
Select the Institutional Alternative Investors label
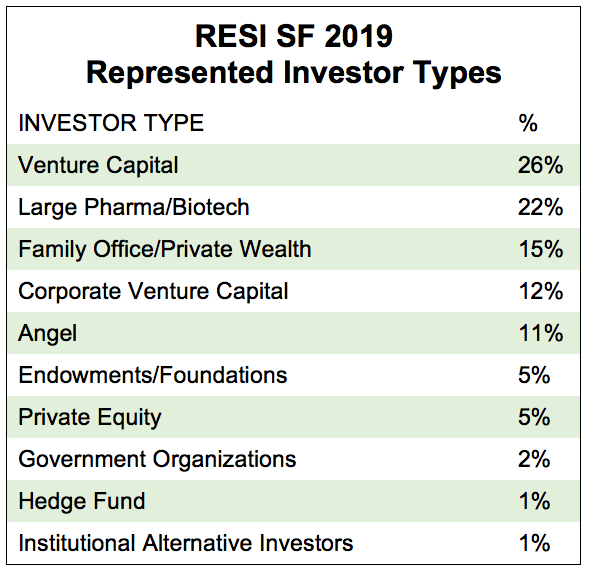click(186, 543)
